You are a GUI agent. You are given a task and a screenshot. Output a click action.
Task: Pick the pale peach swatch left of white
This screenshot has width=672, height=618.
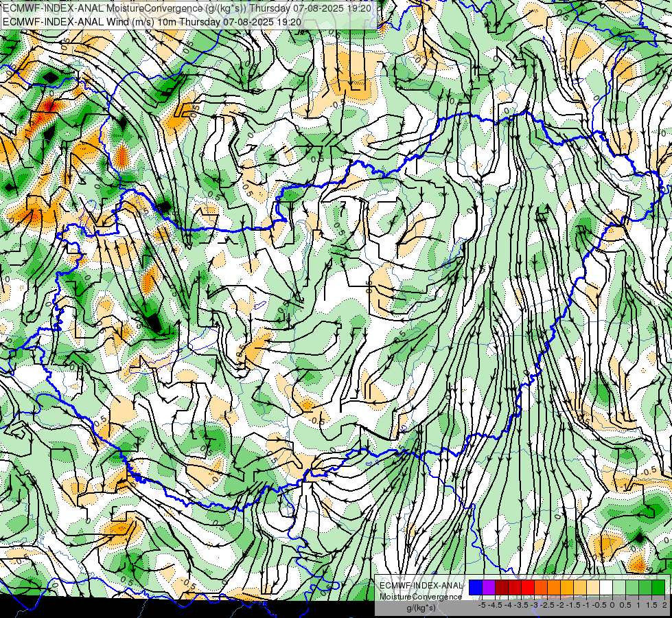point(593,588)
